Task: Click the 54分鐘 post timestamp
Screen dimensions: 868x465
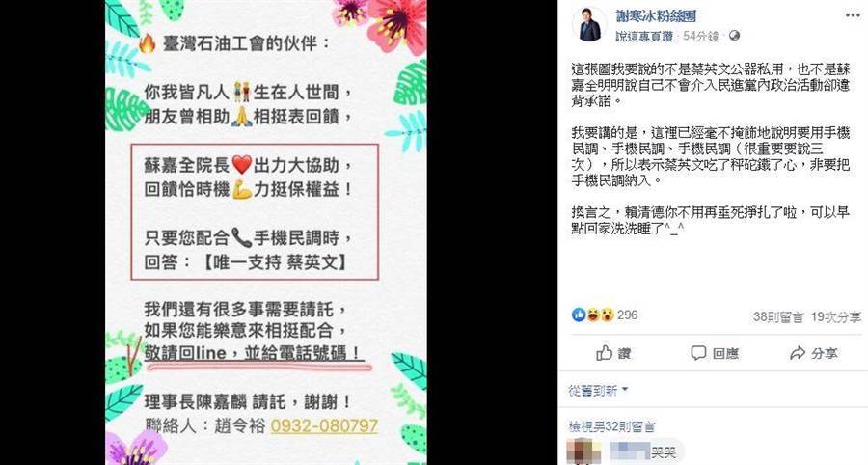Action: click(x=700, y=36)
